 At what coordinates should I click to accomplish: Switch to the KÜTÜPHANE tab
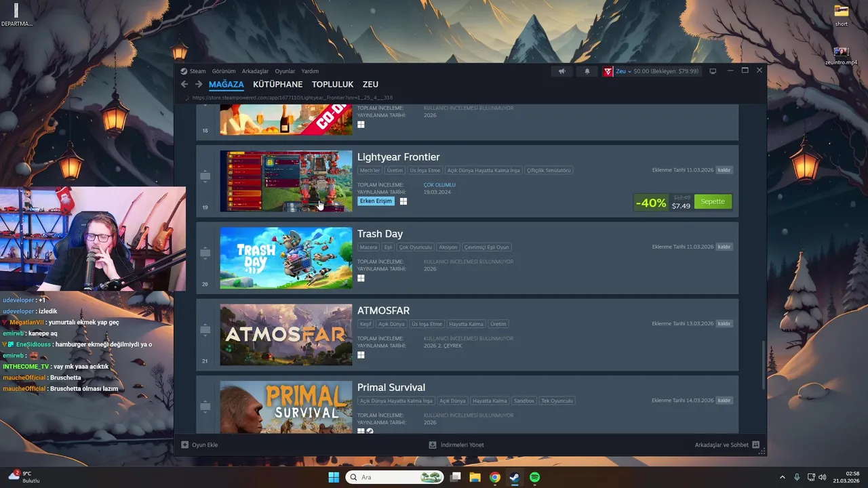coord(278,85)
